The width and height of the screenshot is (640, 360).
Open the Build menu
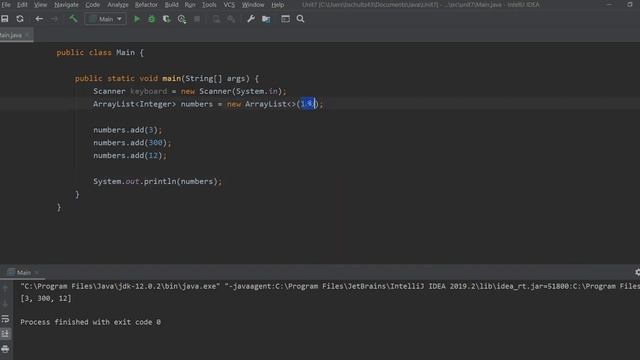coord(171,4)
